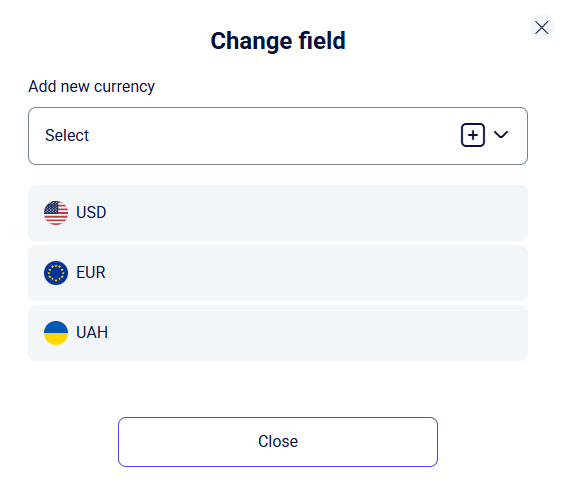Click the "Add new currency" label
Viewport: 565px width, 485px height.
92,87
